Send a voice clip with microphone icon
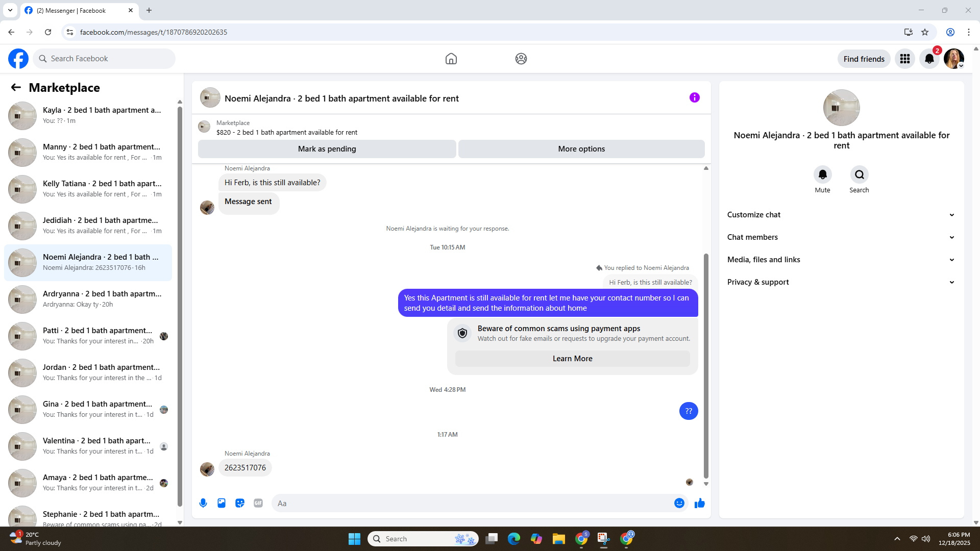Image resolution: width=980 pixels, height=551 pixels. 203,504
